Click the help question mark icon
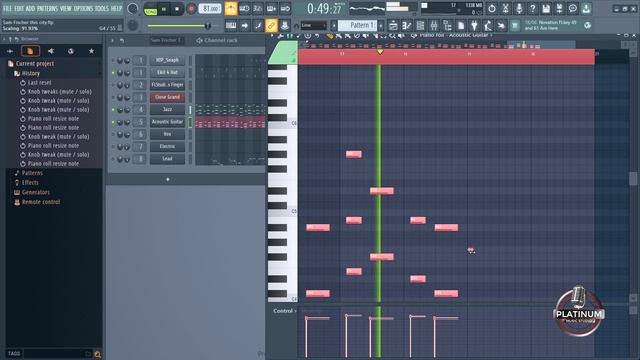Viewport: 640px width, 360px height. pyautogui.click(x=532, y=9)
